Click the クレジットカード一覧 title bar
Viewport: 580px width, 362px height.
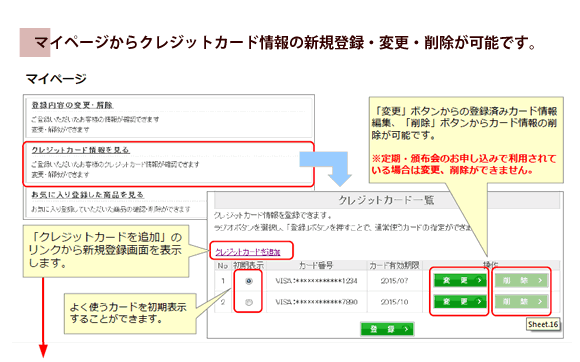(x=387, y=201)
